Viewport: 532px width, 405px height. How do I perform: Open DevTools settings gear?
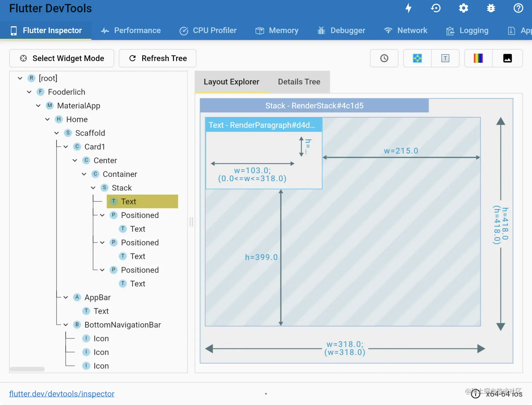[x=463, y=8]
